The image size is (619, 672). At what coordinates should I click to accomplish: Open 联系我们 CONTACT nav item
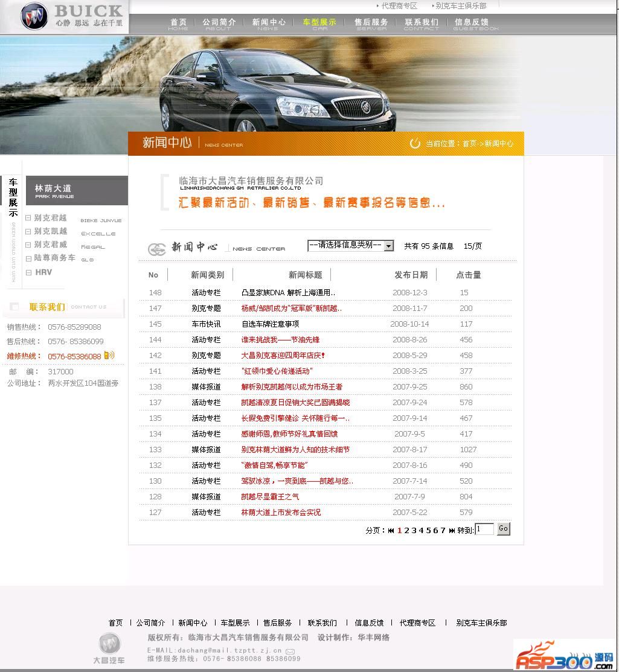click(422, 24)
